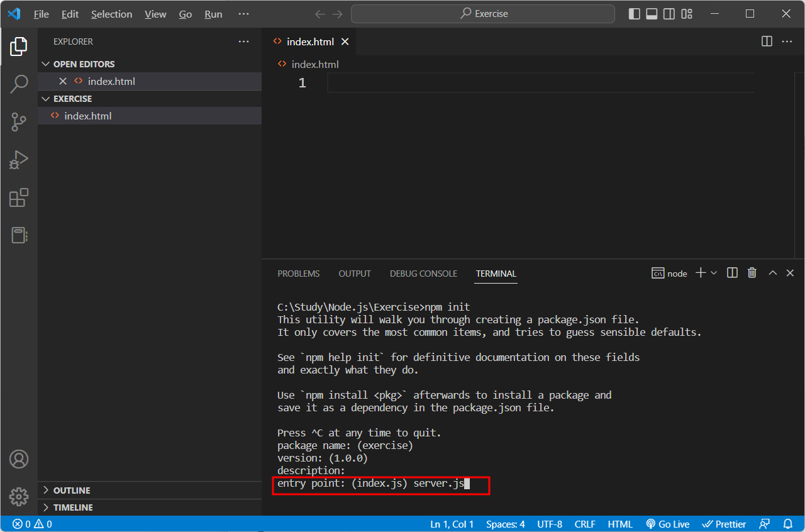Maximize the panel with the up chevron
The width and height of the screenshot is (805, 532).
773,273
